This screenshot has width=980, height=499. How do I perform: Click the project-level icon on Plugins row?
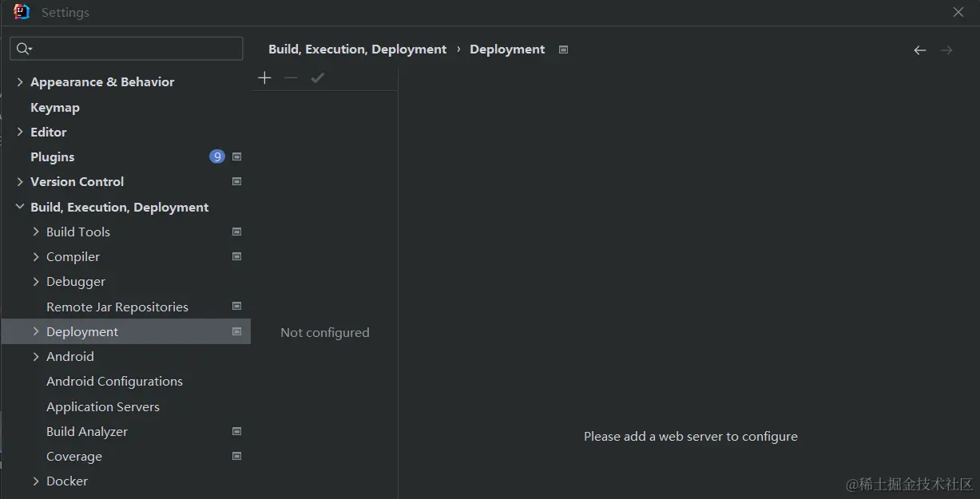click(x=236, y=156)
